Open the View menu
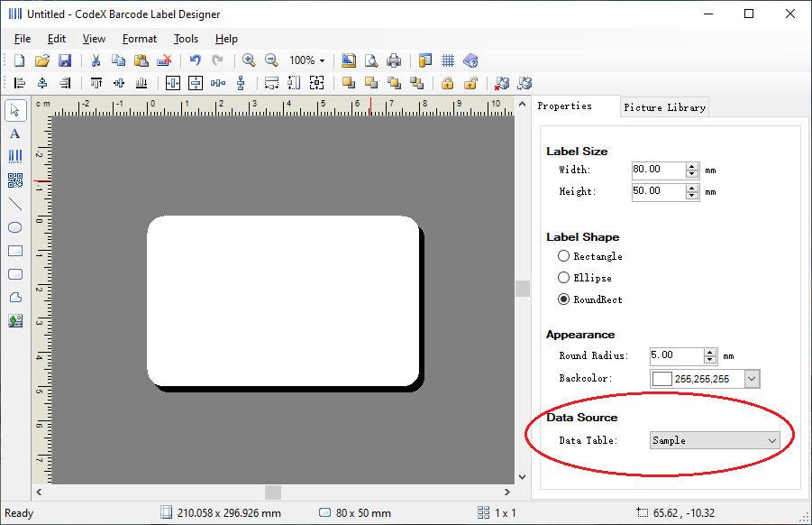This screenshot has width=812, height=525. tap(94, 39)
